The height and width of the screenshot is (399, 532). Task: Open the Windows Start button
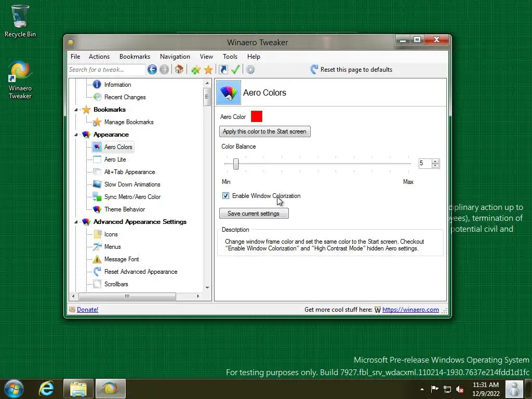(14, 389)
